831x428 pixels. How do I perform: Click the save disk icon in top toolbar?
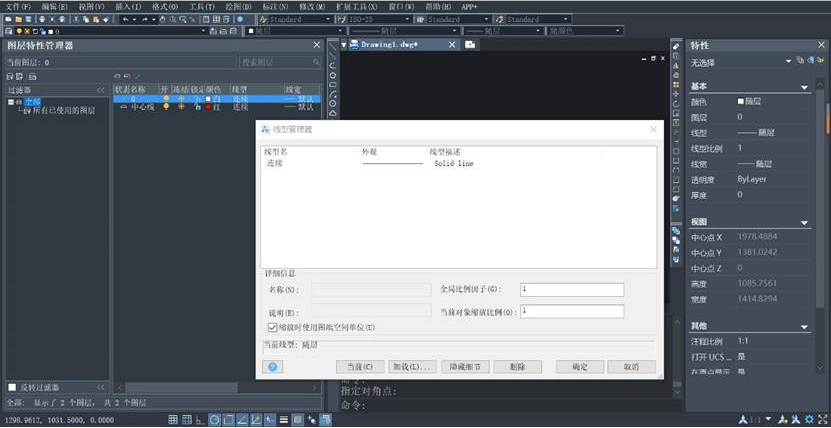(x=28, y=19)
